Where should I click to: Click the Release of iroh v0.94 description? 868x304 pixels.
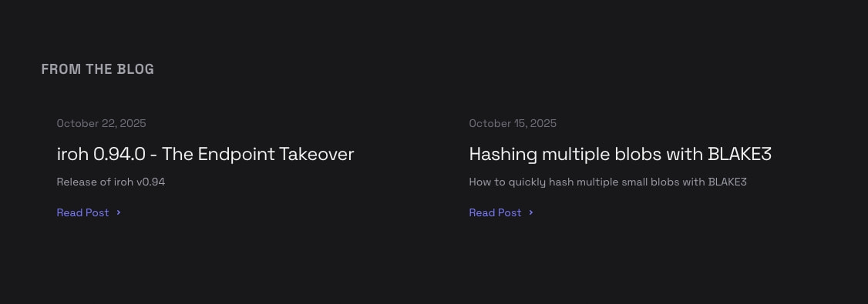111,182
